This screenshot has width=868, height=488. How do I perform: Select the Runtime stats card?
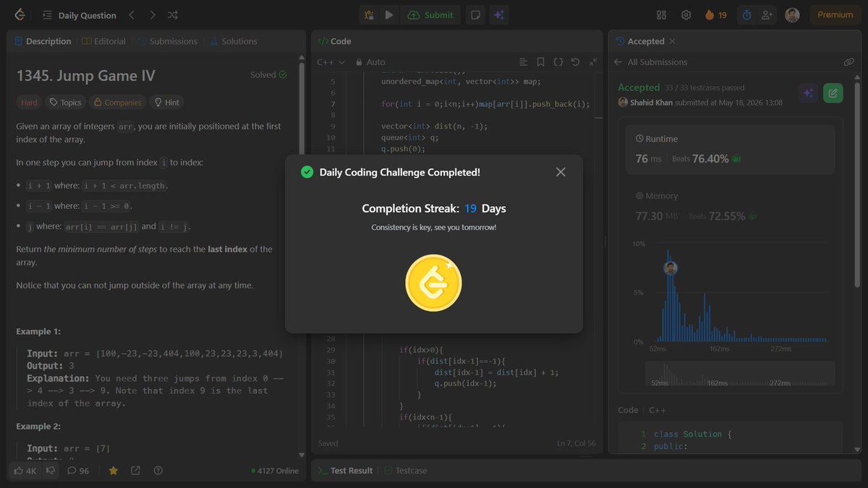pos(730,150)
